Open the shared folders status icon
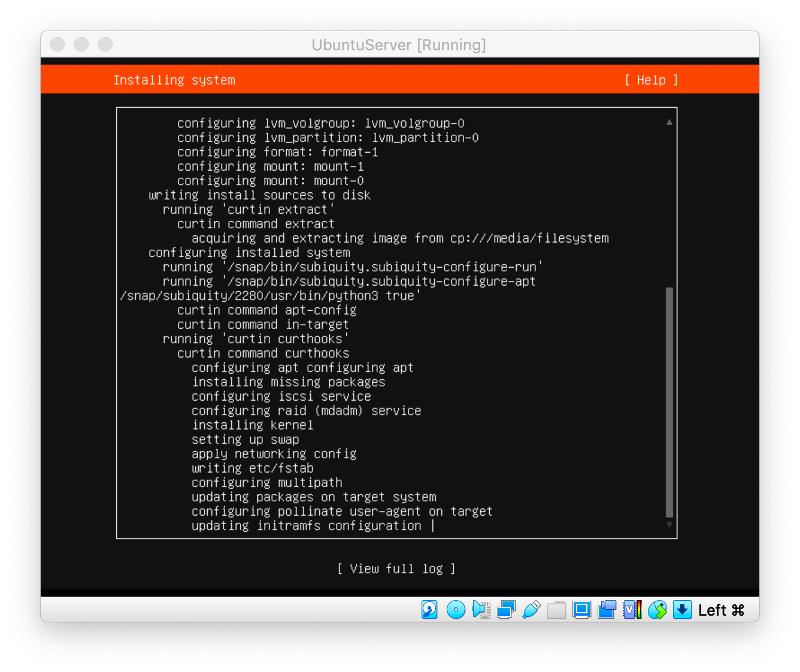This screenshot has height=672, width=800. click(x=556, y=610)
